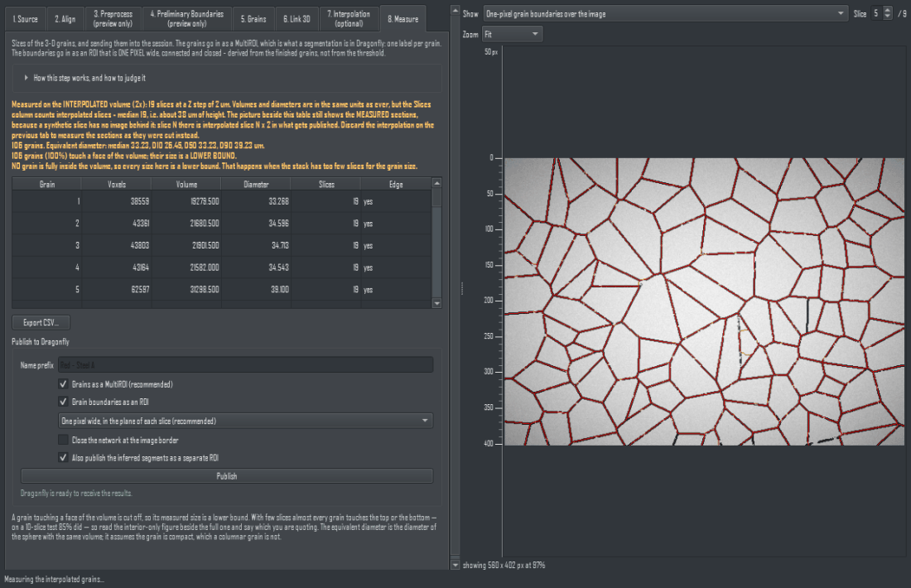Image resolution: width=911 pixels, height=588 pixels.
Task: Decrease the Slice number with down arrow
Action: pos(887,17)
